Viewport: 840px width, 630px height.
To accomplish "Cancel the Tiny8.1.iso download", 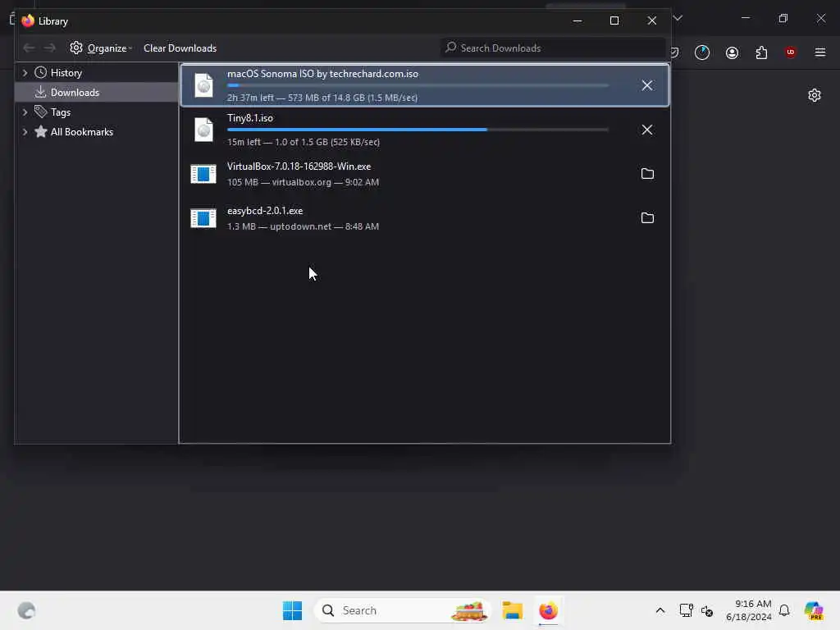I will (x=646, y=130).
